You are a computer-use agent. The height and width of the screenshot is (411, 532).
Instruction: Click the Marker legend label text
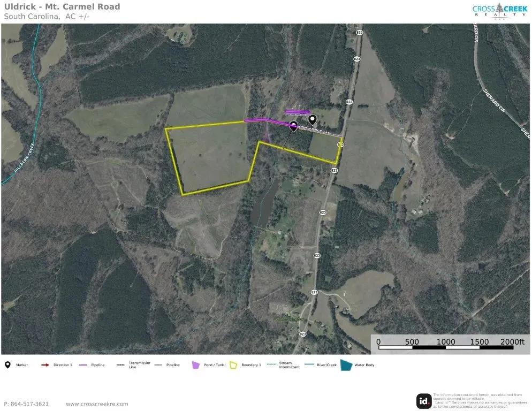(x=22, y=365)
